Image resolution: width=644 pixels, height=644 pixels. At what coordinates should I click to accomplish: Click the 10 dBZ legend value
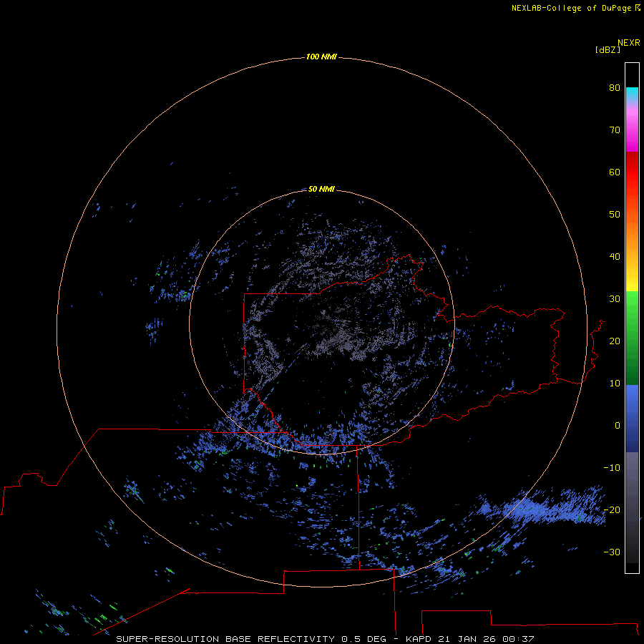[x=615, y=384]
